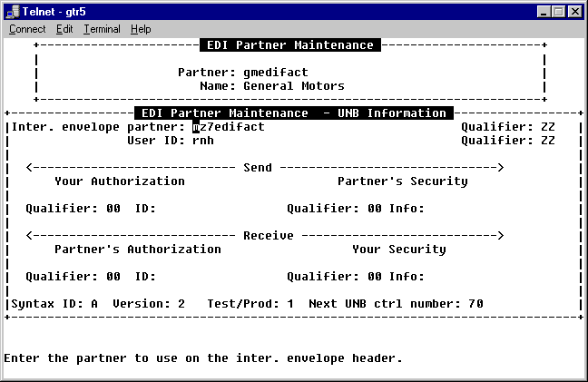Open the Terminal menu

[x=102, y=29]
